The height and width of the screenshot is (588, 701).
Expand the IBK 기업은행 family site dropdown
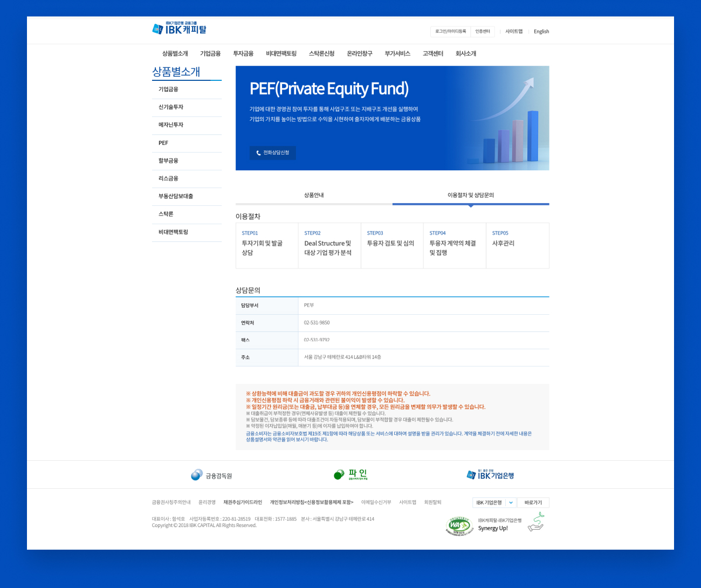511,502
